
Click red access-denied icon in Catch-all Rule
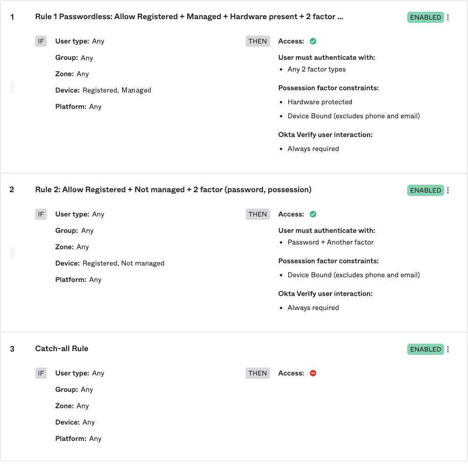pos(313,373)
